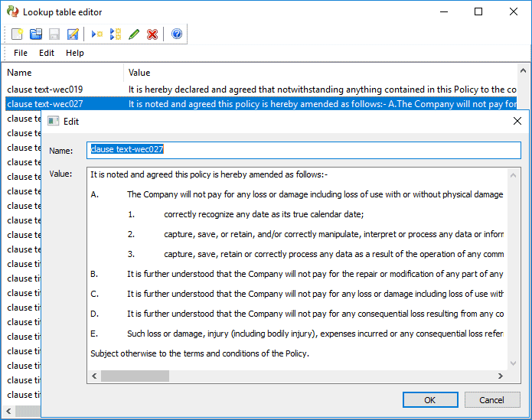This screenshot has width=532, height=420.
Task: Select row clause text-wec027
Action: (261, 104)
